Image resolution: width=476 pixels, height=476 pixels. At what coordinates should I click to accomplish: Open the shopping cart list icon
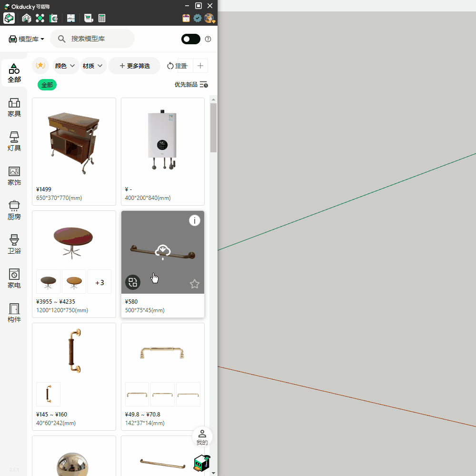click(88, 18)
